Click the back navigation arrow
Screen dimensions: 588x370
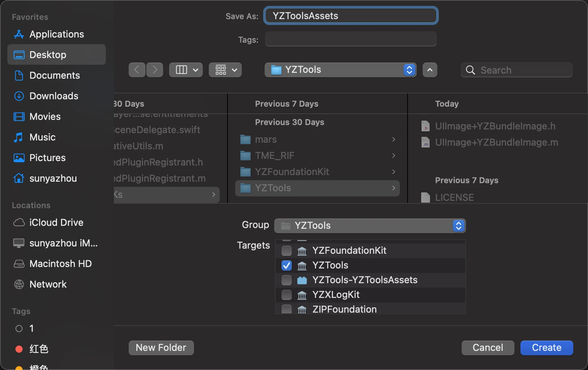coord(137,70)
